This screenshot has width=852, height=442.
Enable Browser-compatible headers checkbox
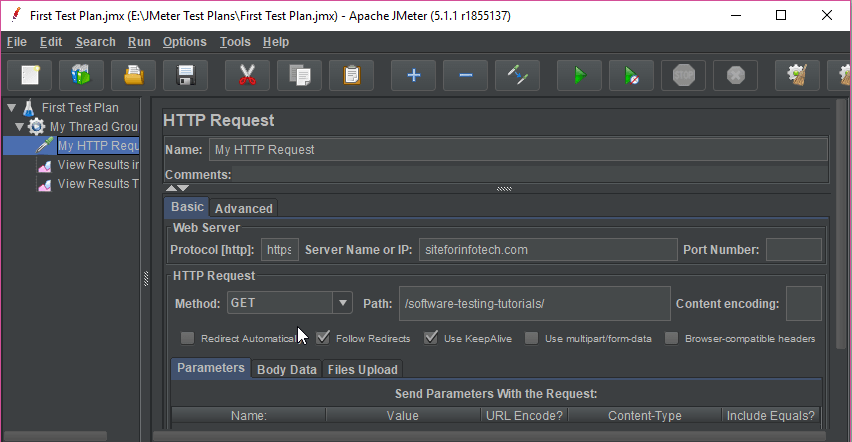[672, 338]
